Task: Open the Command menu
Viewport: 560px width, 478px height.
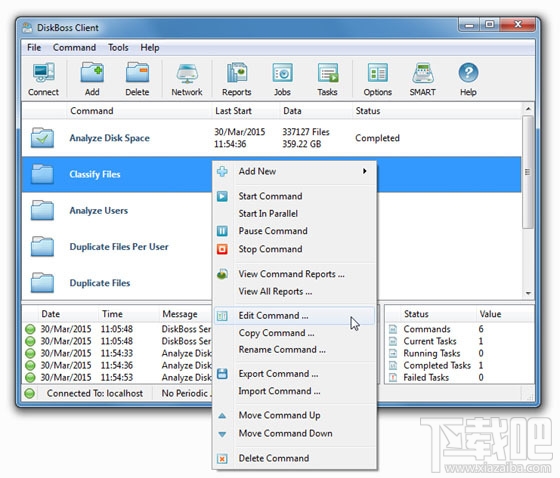Action: tap(74, 48)
